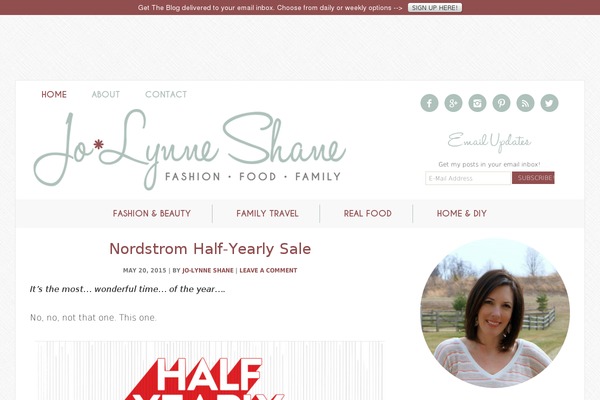Open the Facebook social icon
Image resolution: width=600 pixels, height=400 pixels.
coord(429,103)
